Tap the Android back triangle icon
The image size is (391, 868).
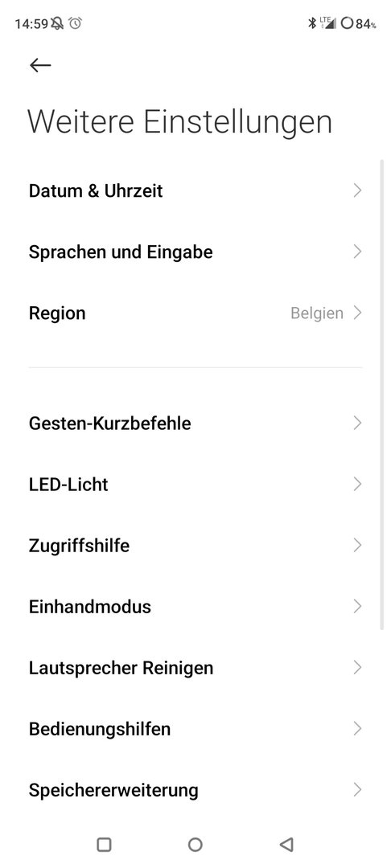coord(286,844)
